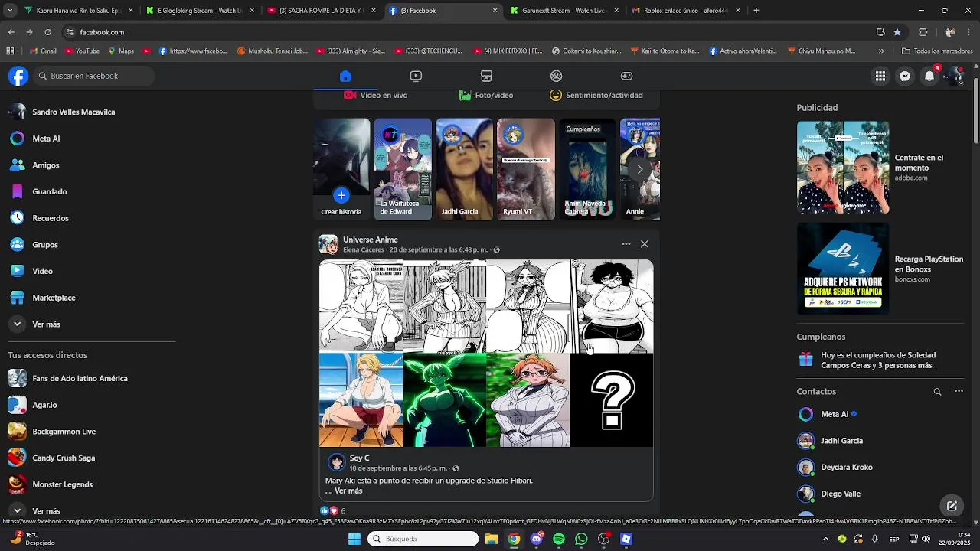View Ryumi VT's story

click(x=525, y=169)
